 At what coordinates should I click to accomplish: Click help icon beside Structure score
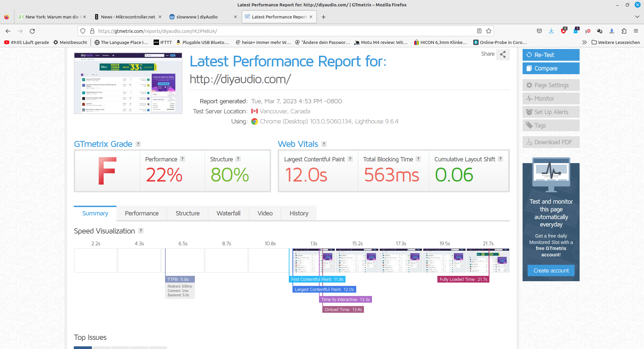pos(238,159)
